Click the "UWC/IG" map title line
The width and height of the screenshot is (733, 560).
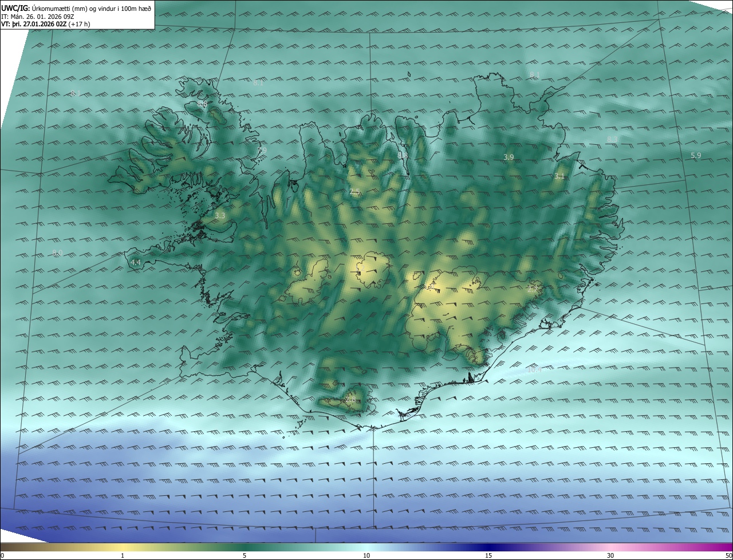click(76, 8)
